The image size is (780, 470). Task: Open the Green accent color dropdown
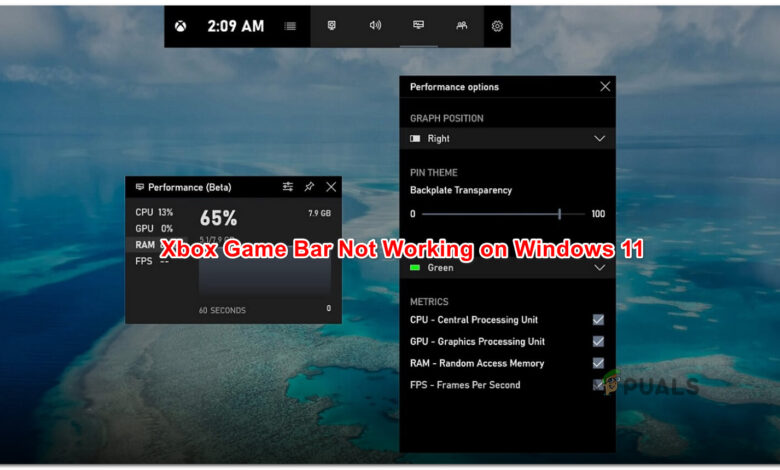pyautogui.click(x=507, y=268)
